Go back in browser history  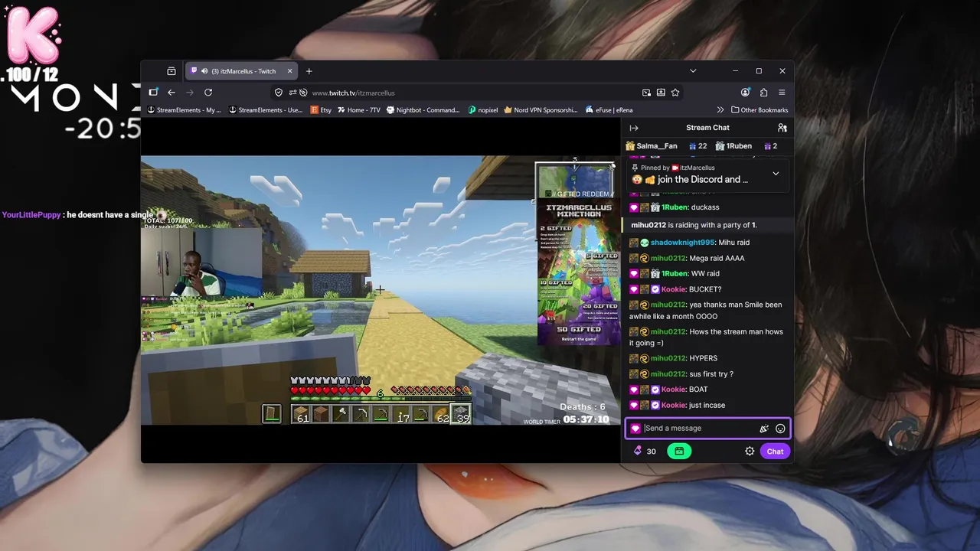pyautogui.click(x=171, y=93)
